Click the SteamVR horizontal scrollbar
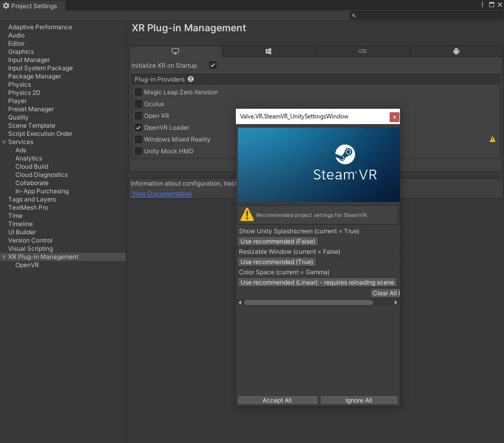The height and width of the screenshot is (443, 504). [308, 303]
